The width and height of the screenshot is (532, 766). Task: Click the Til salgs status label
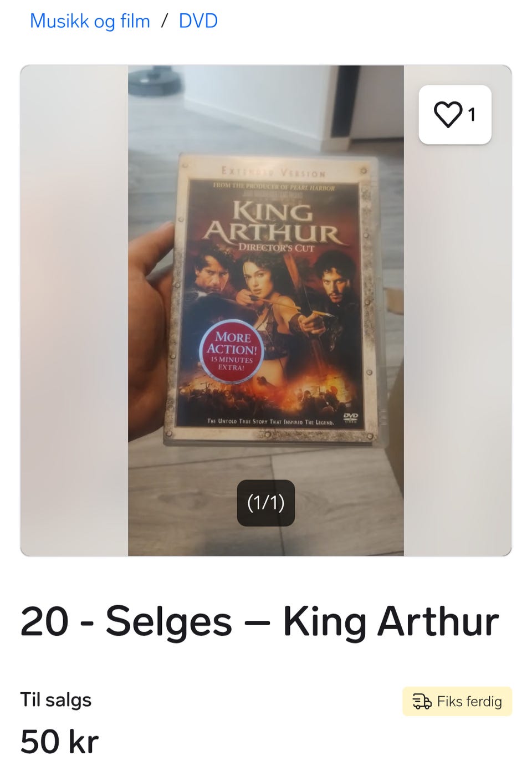pyautogui.click(x=56, y=699)
